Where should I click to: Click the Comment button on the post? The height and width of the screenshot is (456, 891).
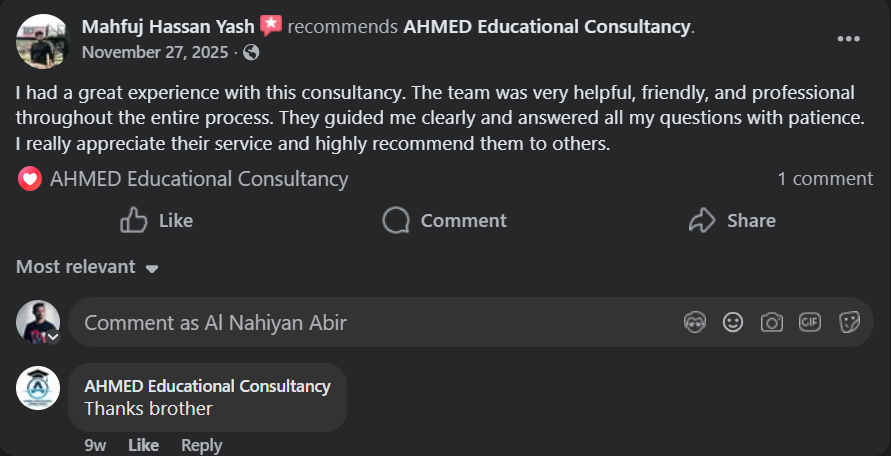click(444, 220)
